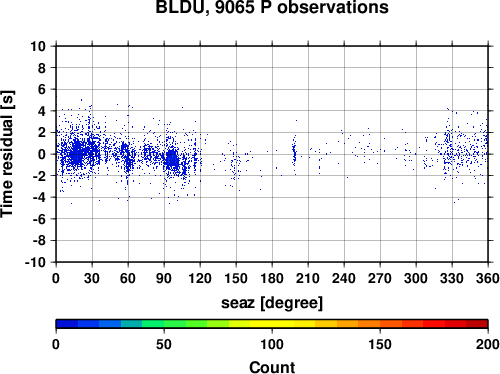Screen dimensions: 500x374
Task: Click the 'seaz [degree]' x-axis label
Action: [x=272, y=303]
